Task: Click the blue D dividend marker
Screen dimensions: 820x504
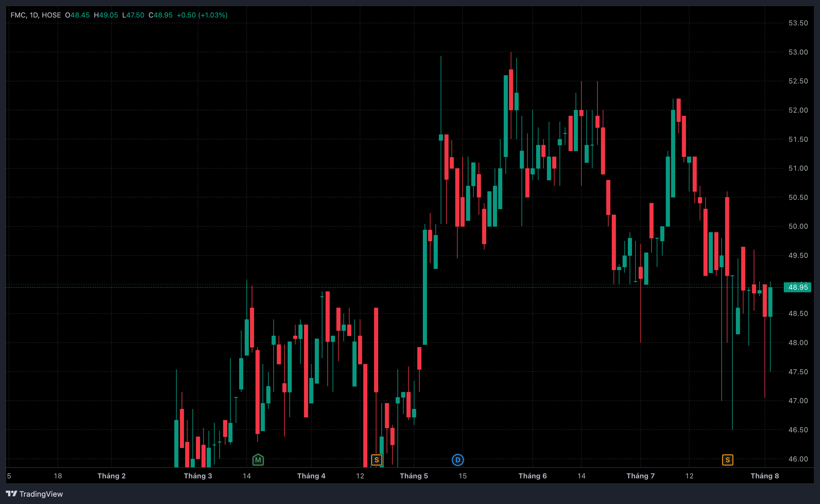Action: 457,460
